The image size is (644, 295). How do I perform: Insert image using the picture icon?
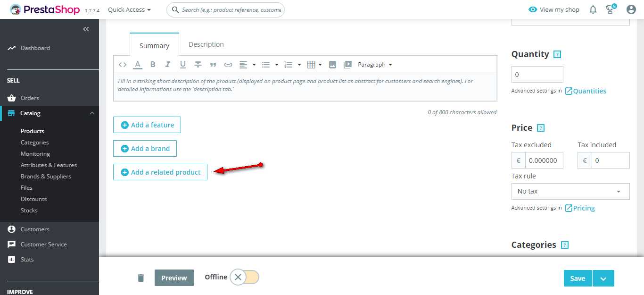332,65
